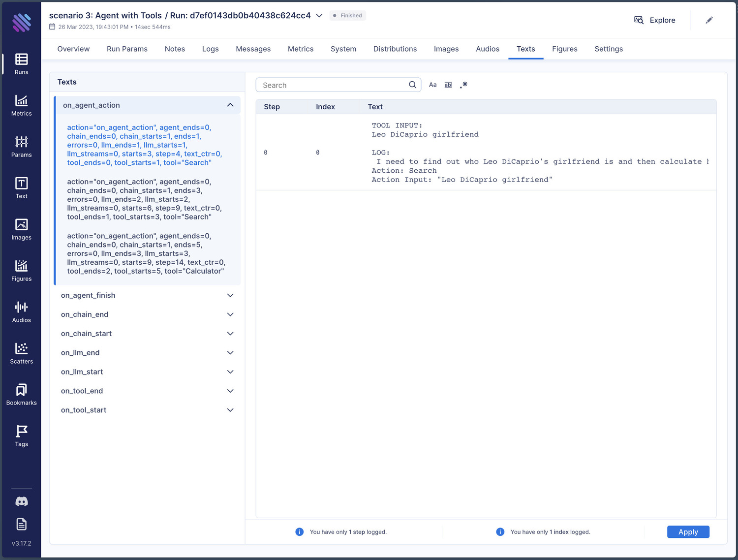Click version label v3.17.2
The height and width of the screenshot is (560, 738).
click(22, 544)
